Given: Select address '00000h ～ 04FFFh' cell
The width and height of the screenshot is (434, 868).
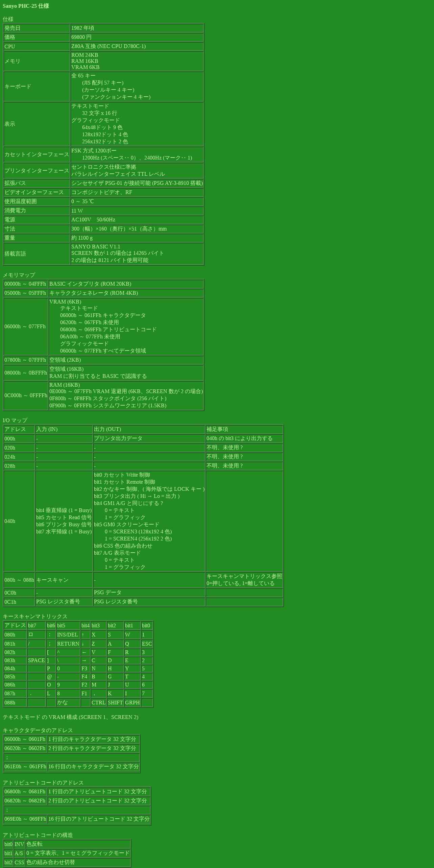Looking at the screenshot, I should pyautogui.click(x=26, y=284).
